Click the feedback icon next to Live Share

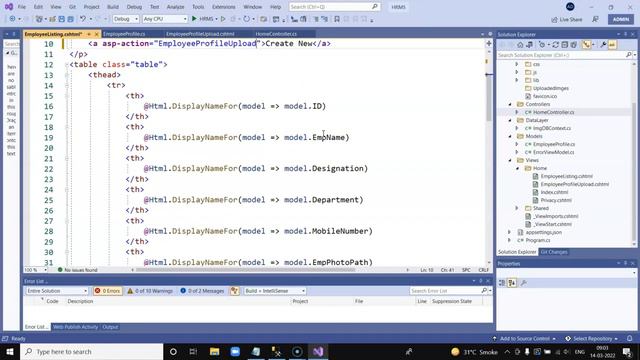click(596, 19)
